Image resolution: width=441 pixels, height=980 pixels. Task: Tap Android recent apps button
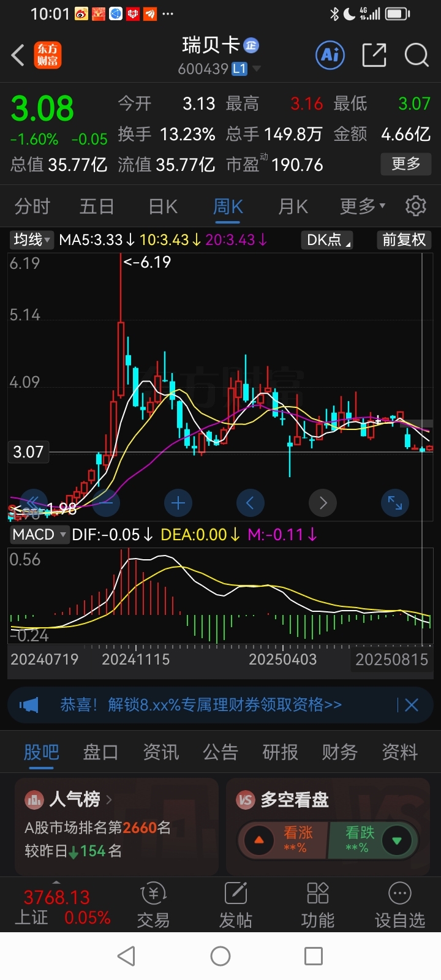314,956
